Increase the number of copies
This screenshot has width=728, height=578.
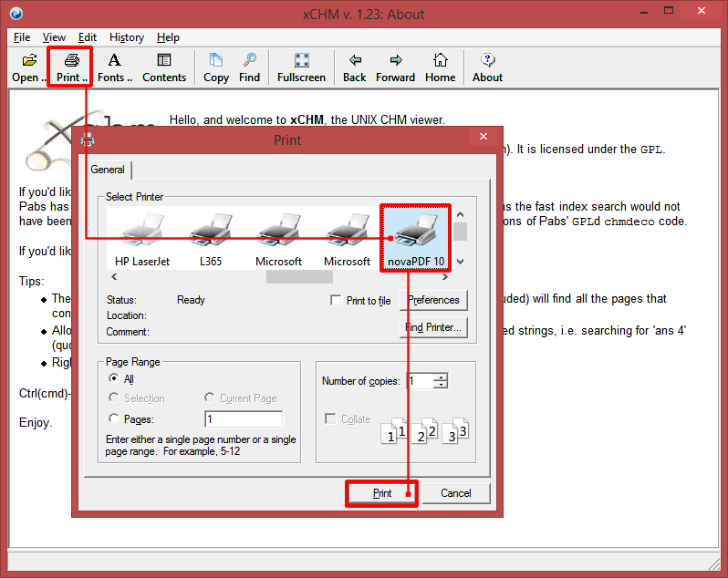pos(441,377)
